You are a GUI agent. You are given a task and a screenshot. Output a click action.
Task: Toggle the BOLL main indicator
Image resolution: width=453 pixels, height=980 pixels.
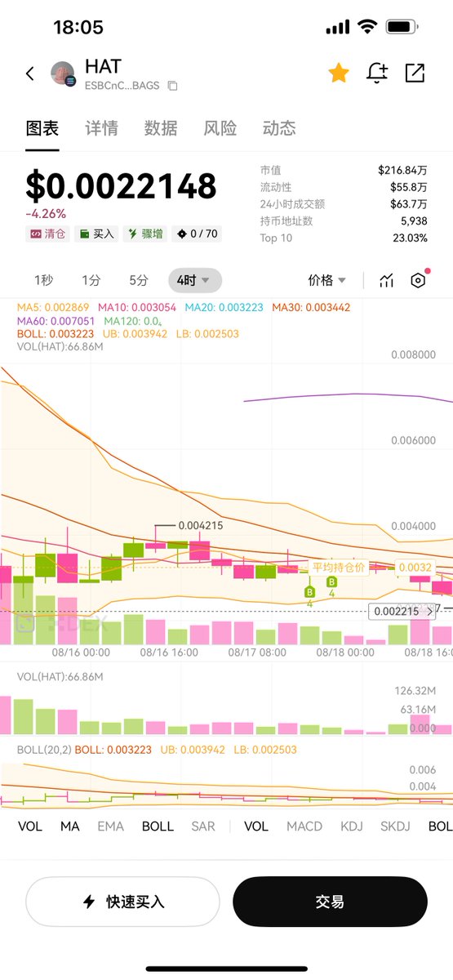tap(158, 826)
